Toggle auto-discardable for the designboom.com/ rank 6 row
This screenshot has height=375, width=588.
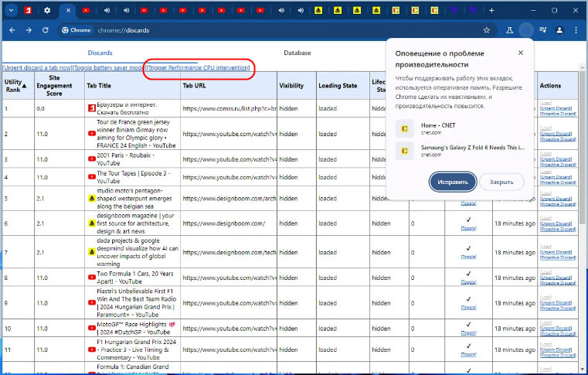coord(468,228)
